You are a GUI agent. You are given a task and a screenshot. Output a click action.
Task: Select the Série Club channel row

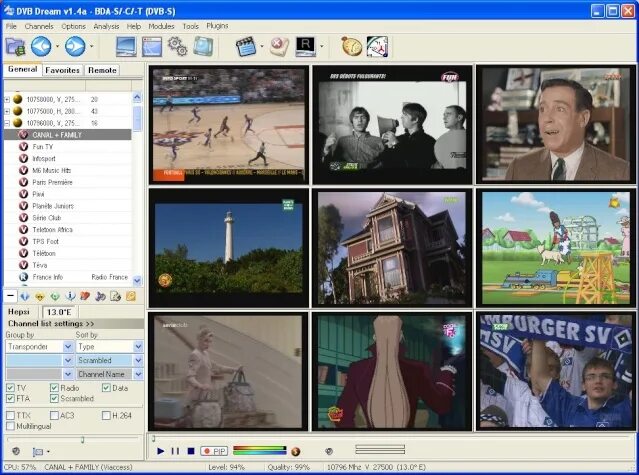click(68, 218)
